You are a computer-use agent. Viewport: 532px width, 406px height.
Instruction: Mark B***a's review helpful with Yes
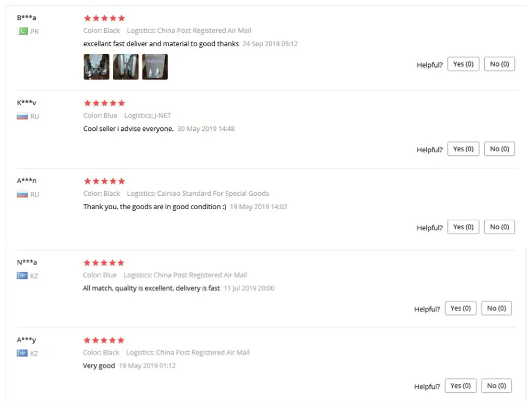pyautogui.click(x=463, y=64)
